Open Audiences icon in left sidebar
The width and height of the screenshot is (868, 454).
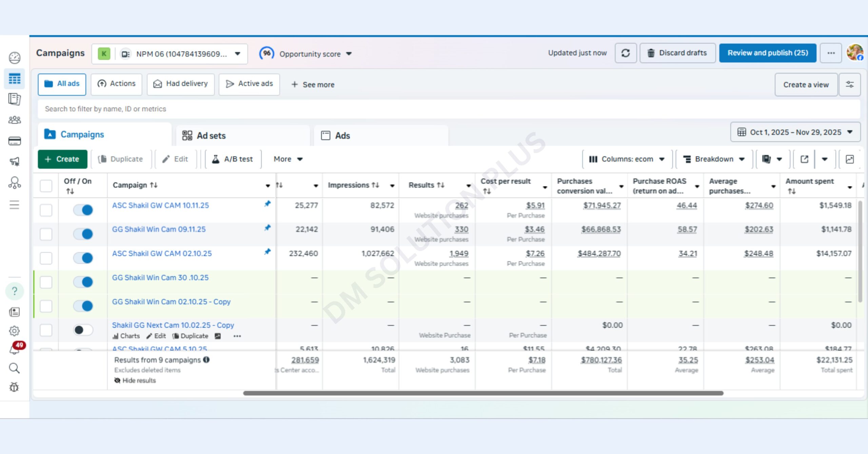point(14,120)
